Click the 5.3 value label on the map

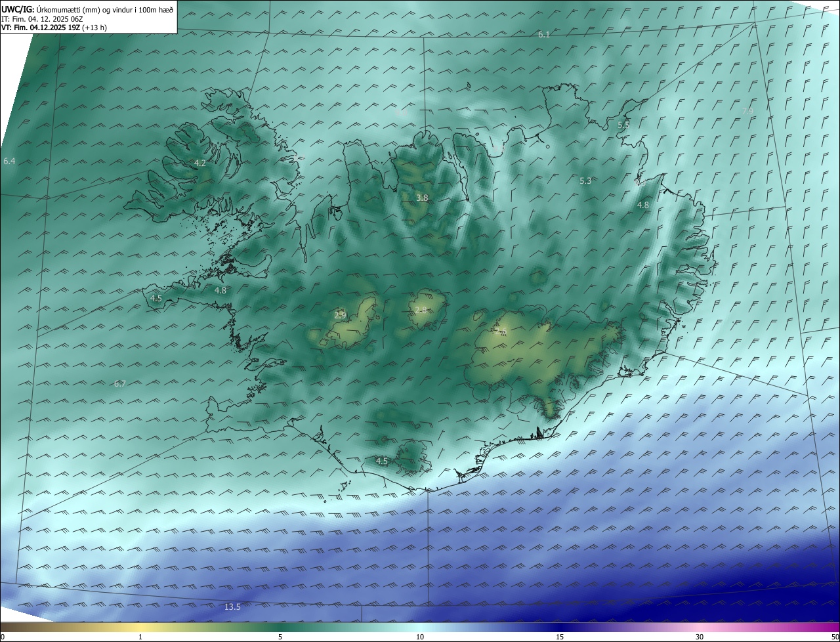[585, 181]
